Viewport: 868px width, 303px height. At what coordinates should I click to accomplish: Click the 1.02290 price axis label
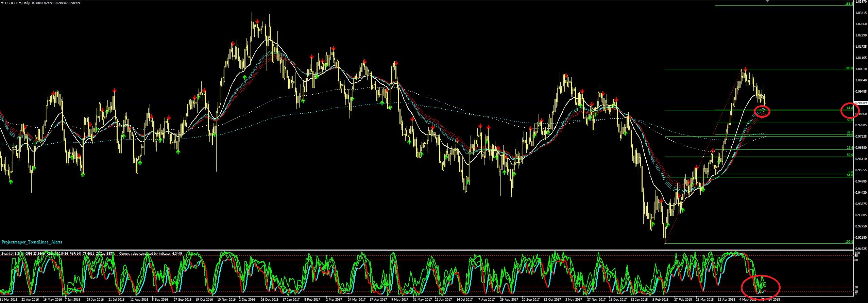pyautogui.click(x=861, y=35)
